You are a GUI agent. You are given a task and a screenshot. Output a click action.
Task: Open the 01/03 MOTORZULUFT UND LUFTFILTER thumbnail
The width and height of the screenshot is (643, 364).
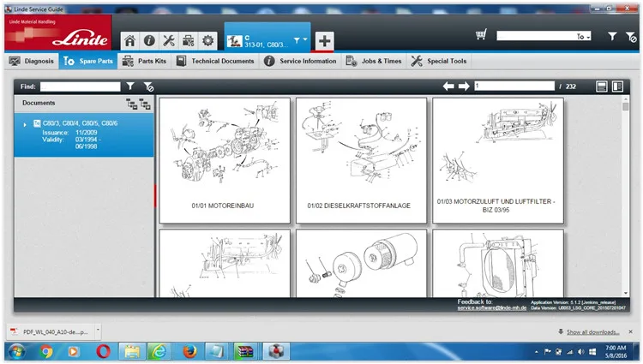click(498, 160)
